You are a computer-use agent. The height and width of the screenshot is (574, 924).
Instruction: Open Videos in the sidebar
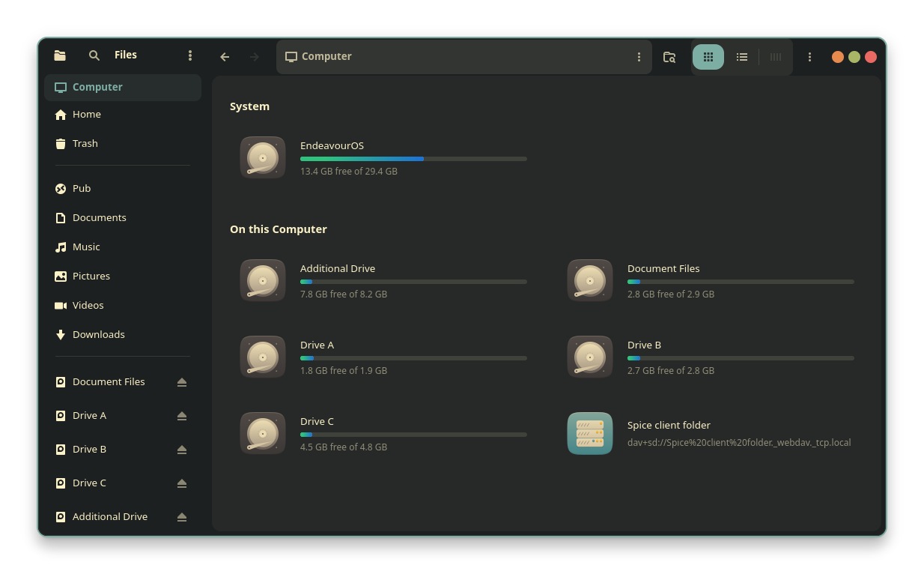tap(123, 305)
